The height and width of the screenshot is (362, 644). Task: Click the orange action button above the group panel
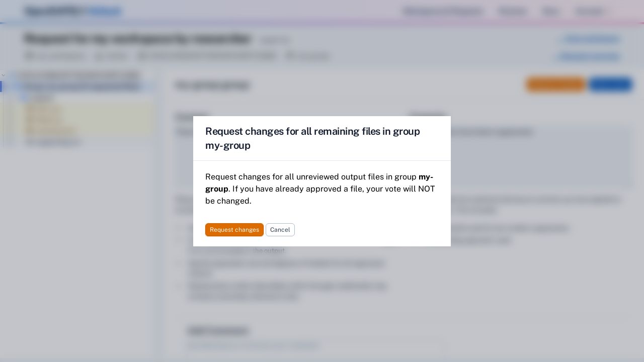555,84
